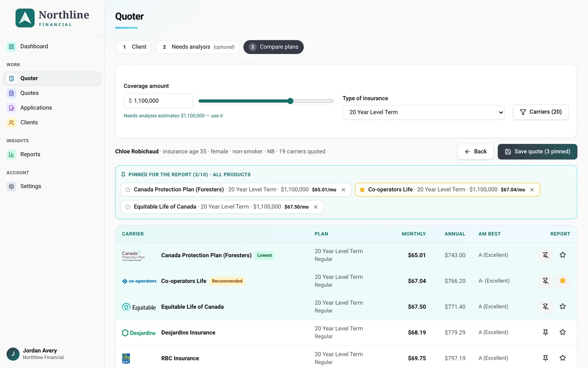
Task: Open Quotes in the sidebar
Action: pos(52,93)
